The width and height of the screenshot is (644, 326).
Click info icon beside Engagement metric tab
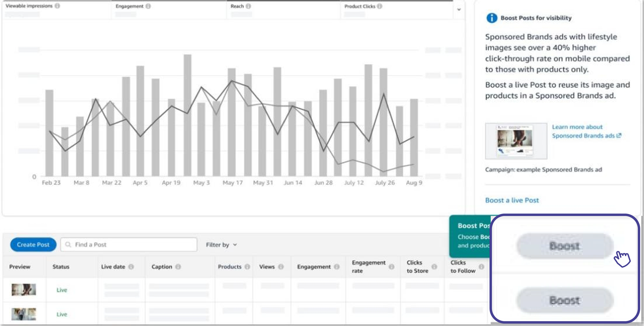[148, 6]
